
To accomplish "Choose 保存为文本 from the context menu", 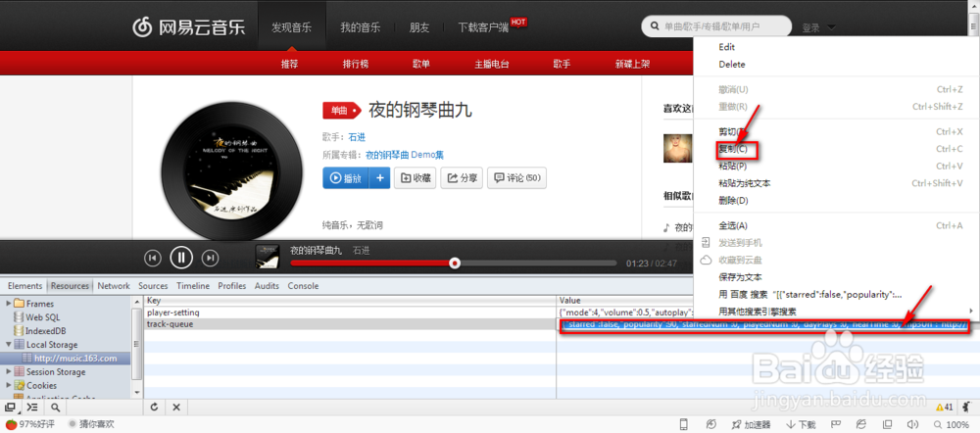I will pyautogui.click(x=740, y=277).
